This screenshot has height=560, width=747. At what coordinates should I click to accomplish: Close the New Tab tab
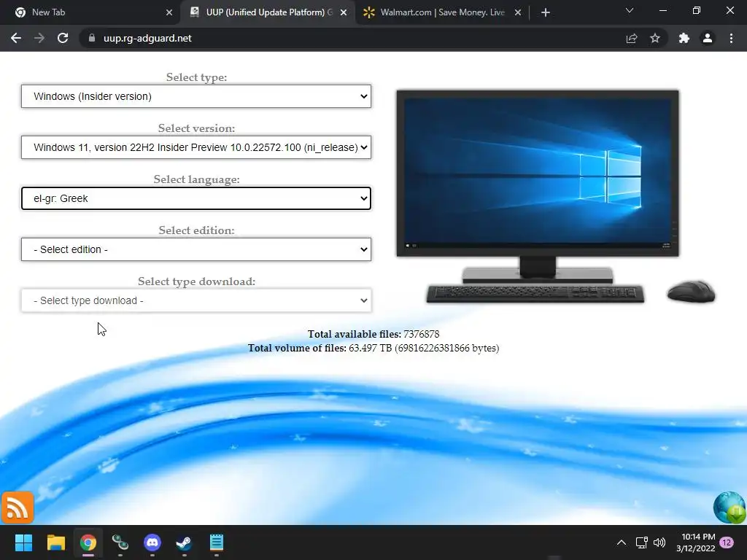169,12
